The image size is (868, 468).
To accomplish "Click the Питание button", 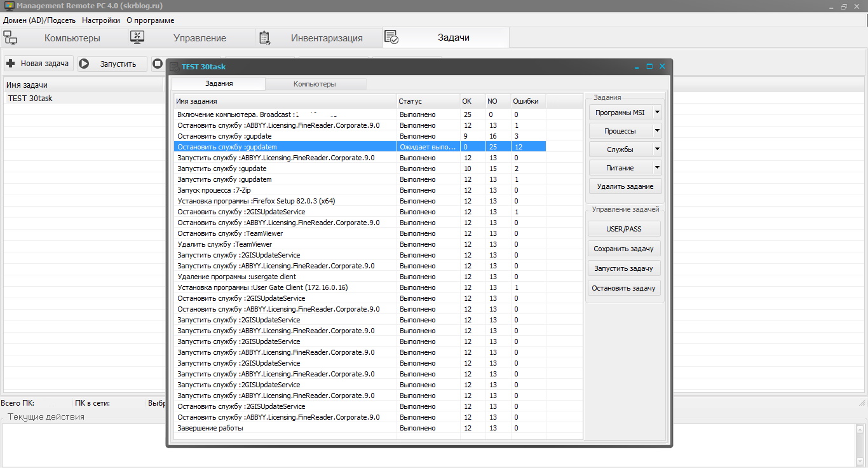I will tap(620, 168).
